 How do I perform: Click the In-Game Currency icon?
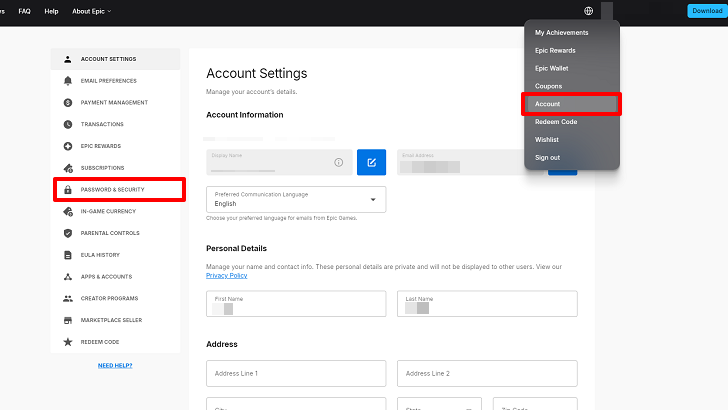68,211
